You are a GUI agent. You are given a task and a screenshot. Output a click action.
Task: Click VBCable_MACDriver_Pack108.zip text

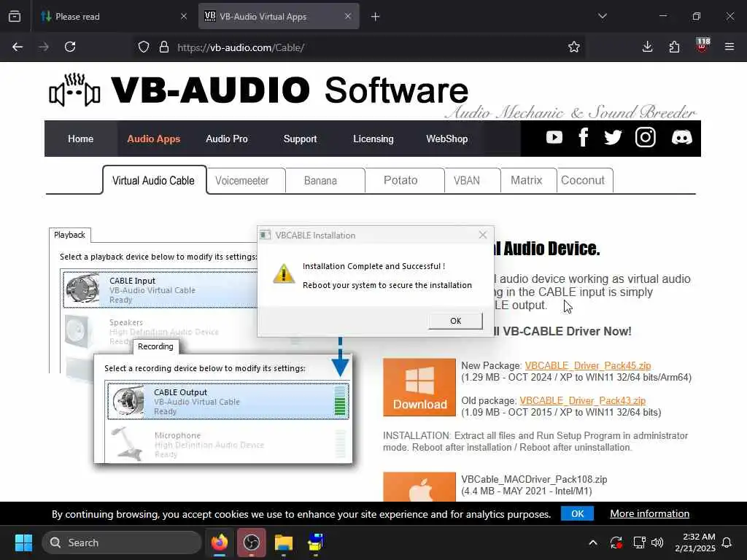click(534, 479)
